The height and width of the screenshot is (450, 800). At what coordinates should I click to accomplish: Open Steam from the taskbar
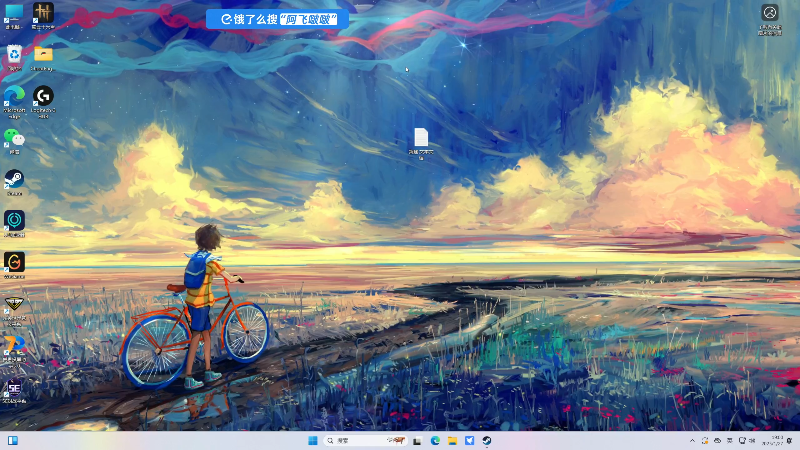487,440
